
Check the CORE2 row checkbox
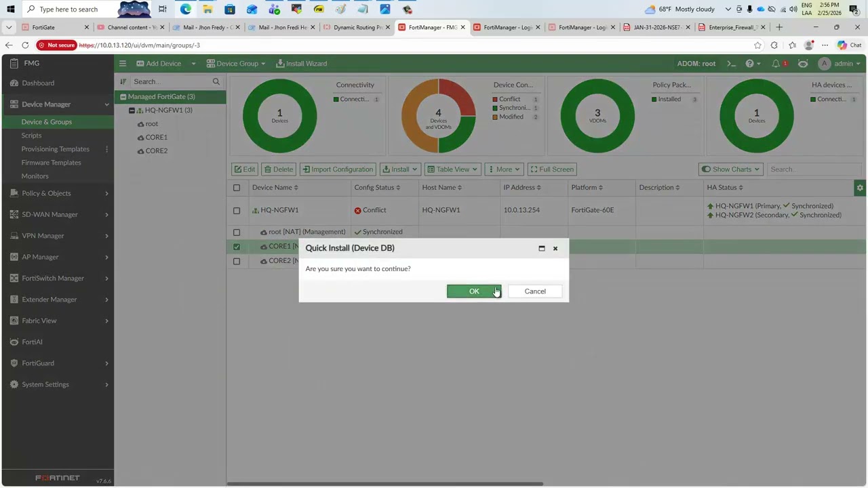(x=237, y=261)
